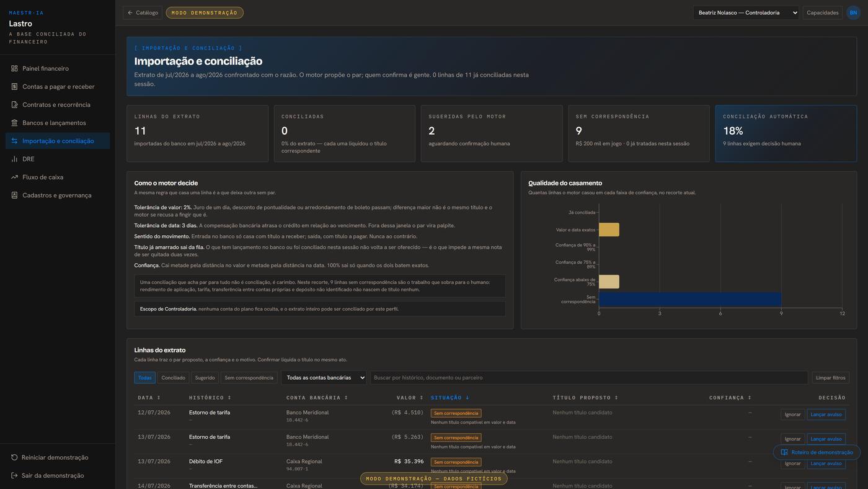Click the amount (R$ 5.263)

point(407,437)
